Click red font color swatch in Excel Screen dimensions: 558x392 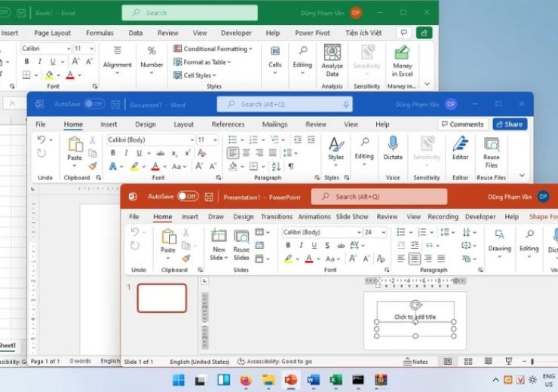coord(70,75)
